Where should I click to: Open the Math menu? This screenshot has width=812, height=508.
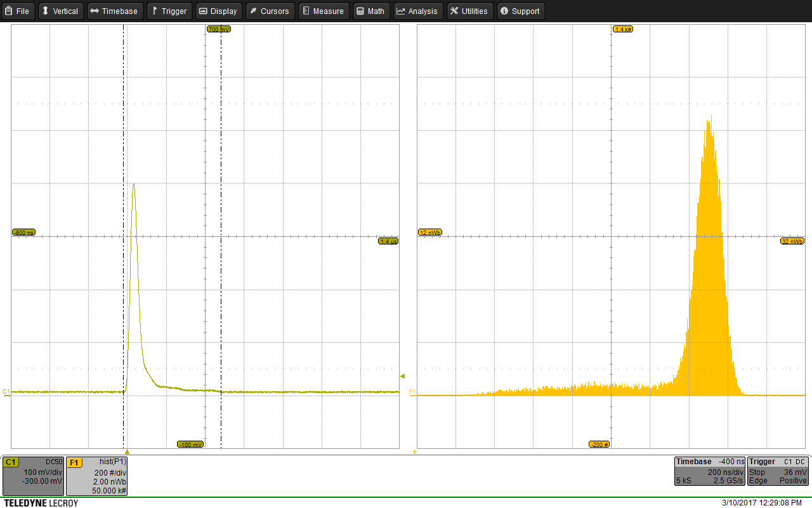(x=370, y=11)
